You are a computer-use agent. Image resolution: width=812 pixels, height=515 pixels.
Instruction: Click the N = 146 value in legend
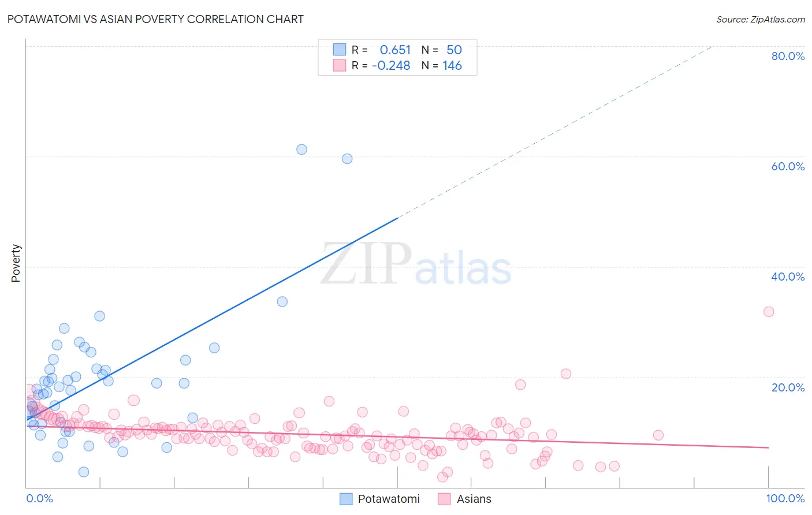[442, 65]
